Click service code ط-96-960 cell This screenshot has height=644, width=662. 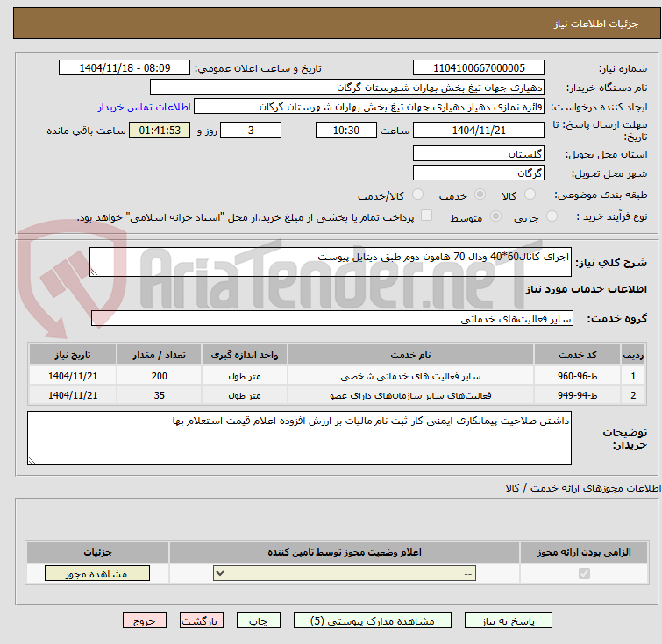(x=577, y=376)
